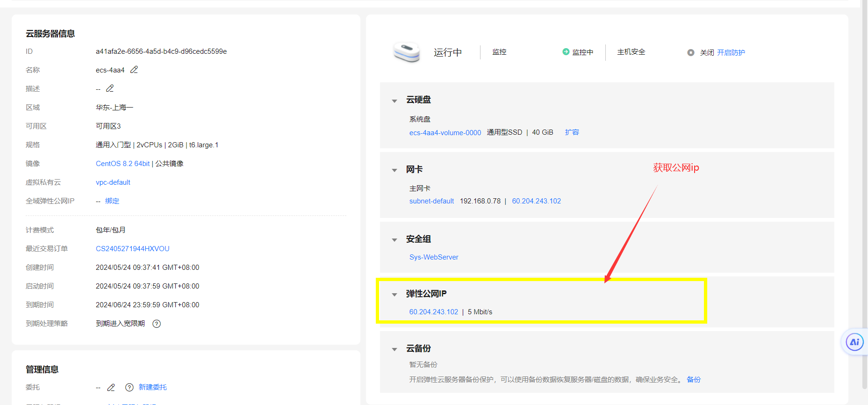Screen dimensions: 868x405
Task: Select the private IP 192.168.0.78
Action: click(480, 201)
